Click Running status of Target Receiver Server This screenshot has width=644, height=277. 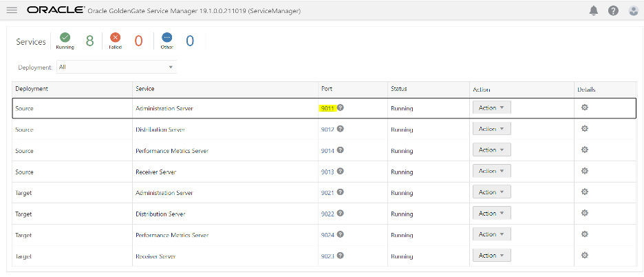(x=402, y=257)
